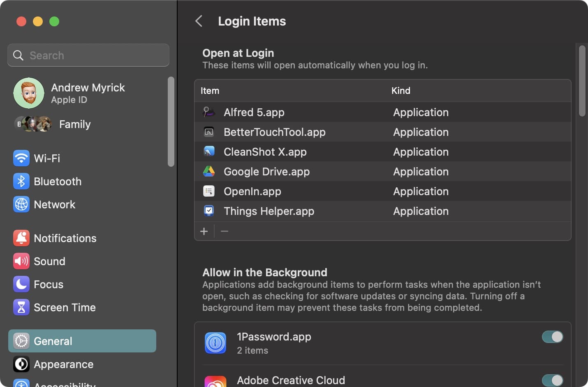Select the General sidebar item
Image resolution: width=588 pixels, height=387 pixels.
click(x=82, y=341)
